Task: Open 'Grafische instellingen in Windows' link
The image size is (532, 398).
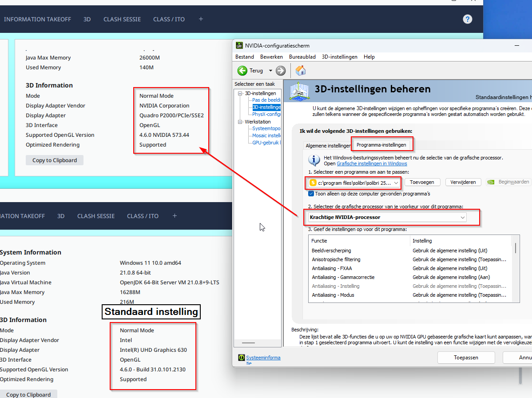Action: coord(372,163)
